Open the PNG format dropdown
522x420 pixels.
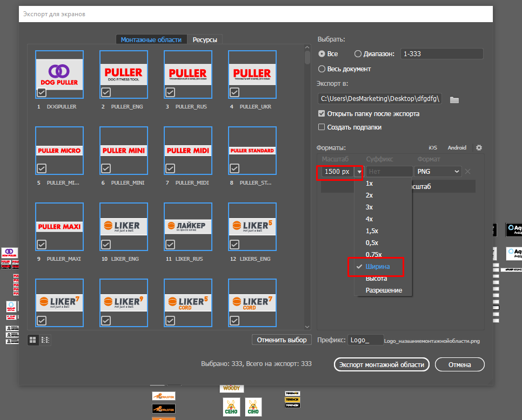[438, 171]
